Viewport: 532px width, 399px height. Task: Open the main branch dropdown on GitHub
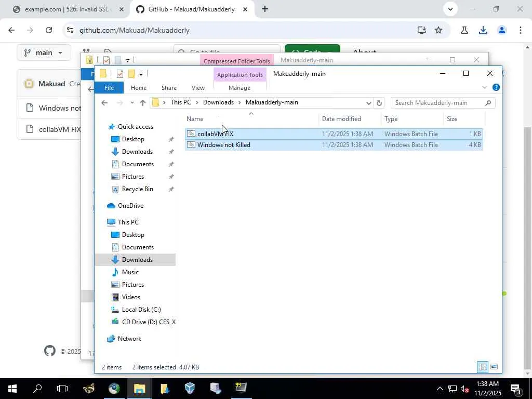44,52
